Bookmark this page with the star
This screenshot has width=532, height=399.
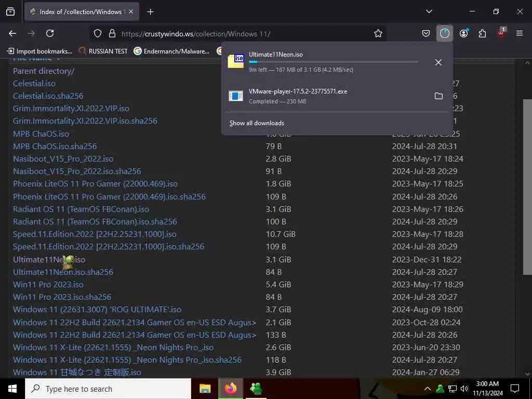378,33
